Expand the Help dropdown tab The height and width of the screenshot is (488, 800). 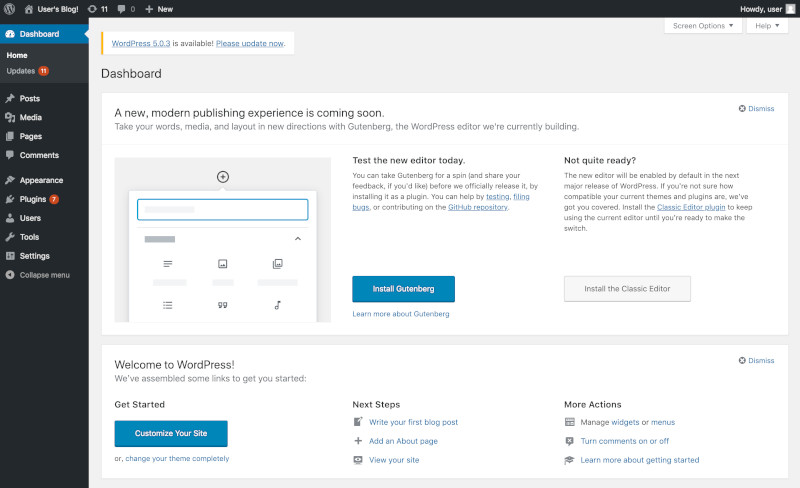(x=767, y=26)
